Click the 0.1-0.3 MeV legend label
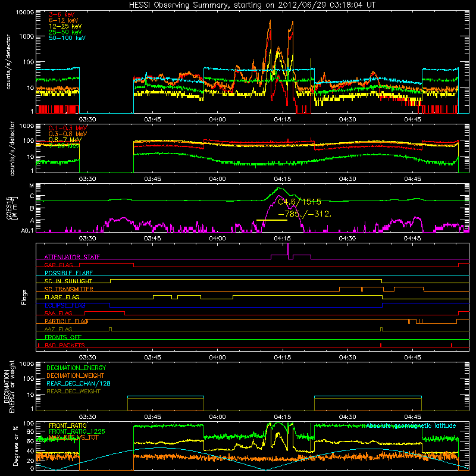Image resolution: width=476 pixels, height=476 pixels. (68, 128)
